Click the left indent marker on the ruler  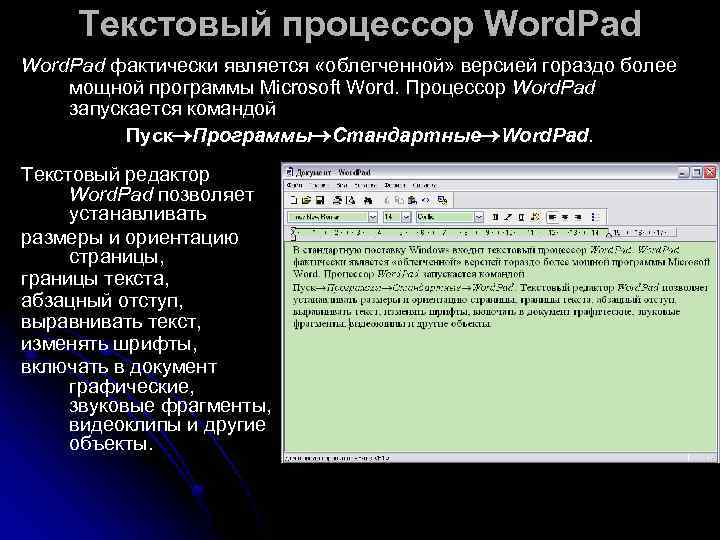(294, 236)
